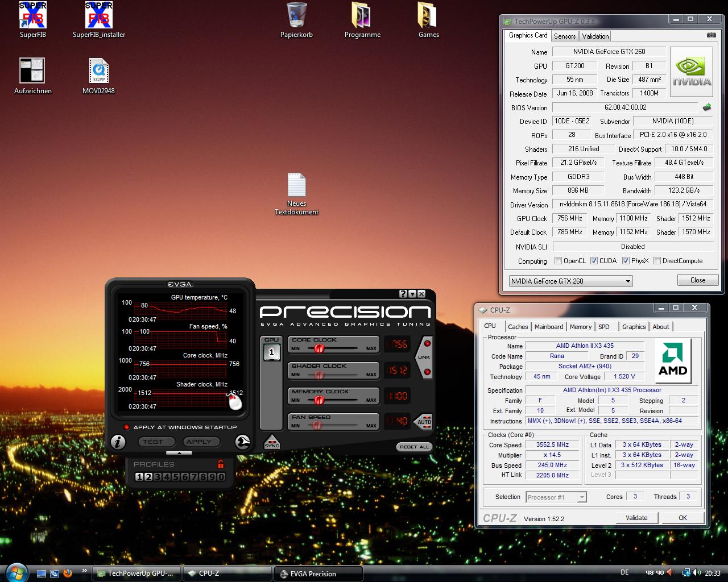Click the GPU-Z camera screenshot icon

point(711,35)
